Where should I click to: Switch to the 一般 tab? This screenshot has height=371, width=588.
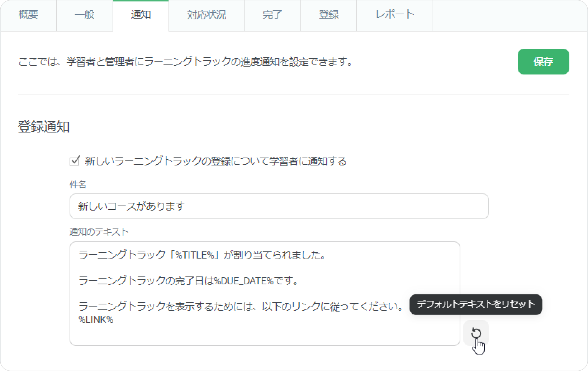(85, 15)
